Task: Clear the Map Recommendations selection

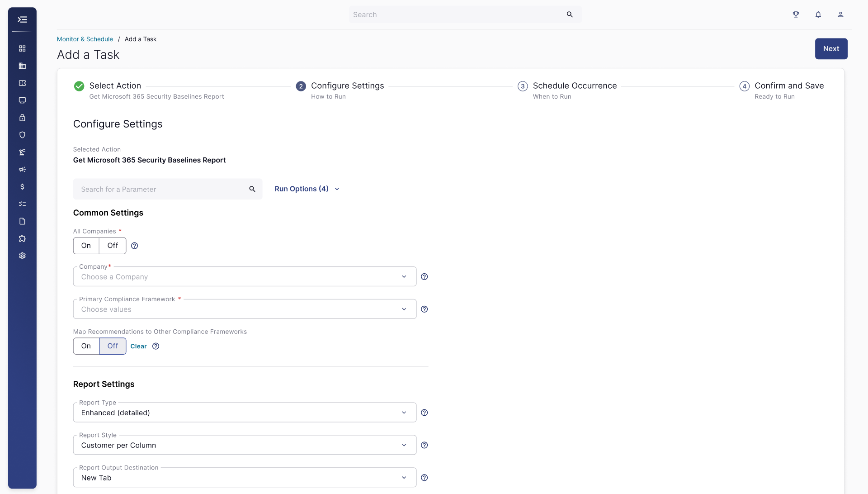Action: click(x=138, y=346)
